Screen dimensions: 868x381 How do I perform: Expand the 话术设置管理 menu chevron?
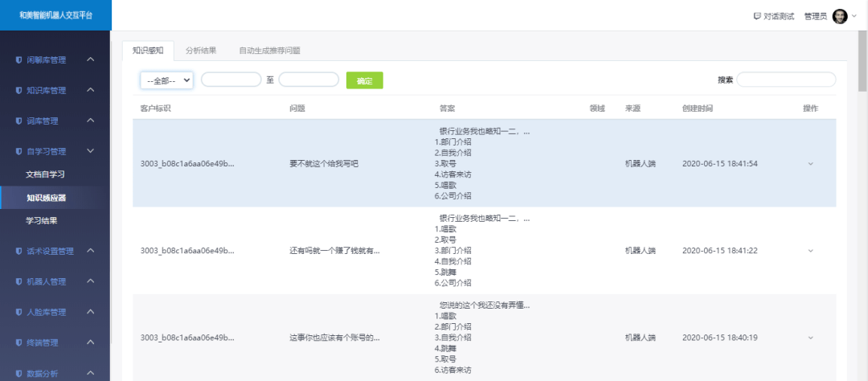pyautogui.click(x=91, y=250)
